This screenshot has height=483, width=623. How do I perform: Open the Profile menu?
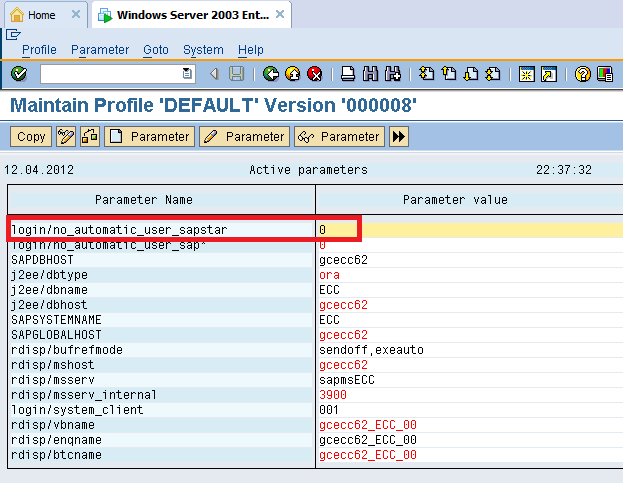point(39,50)
